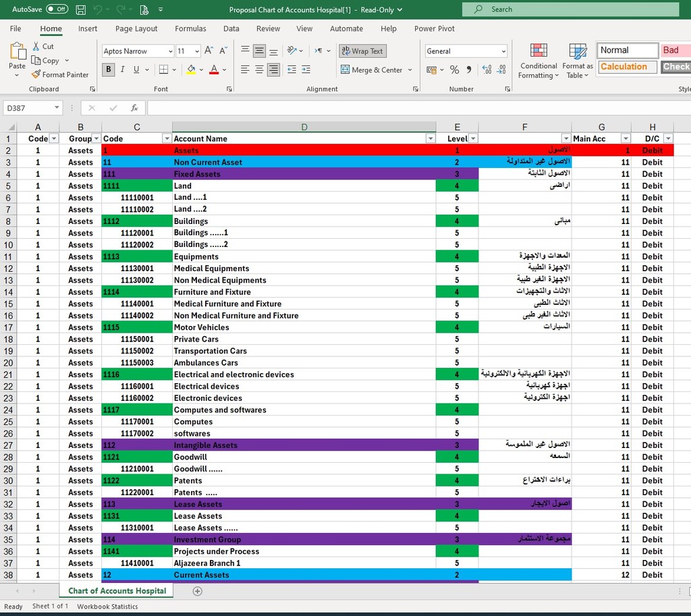Open the font size dropdown
This screenshot has height=616, width=691.
[x=197, y=51]
